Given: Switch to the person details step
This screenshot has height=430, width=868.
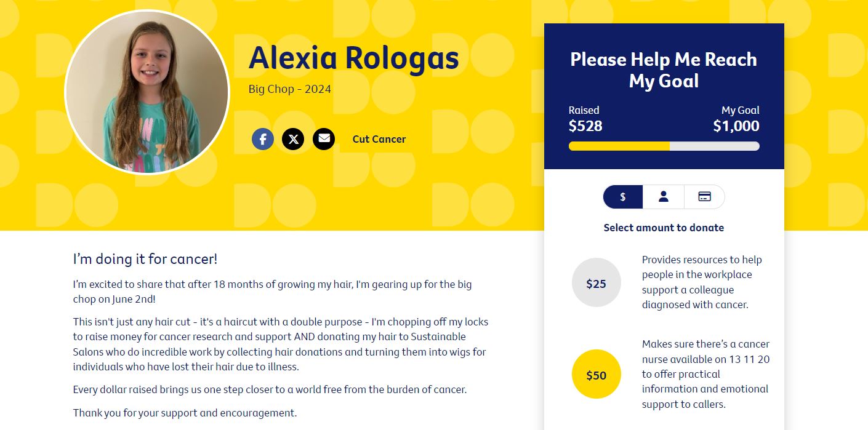Looking at the screenshot, I should [664, 197].
